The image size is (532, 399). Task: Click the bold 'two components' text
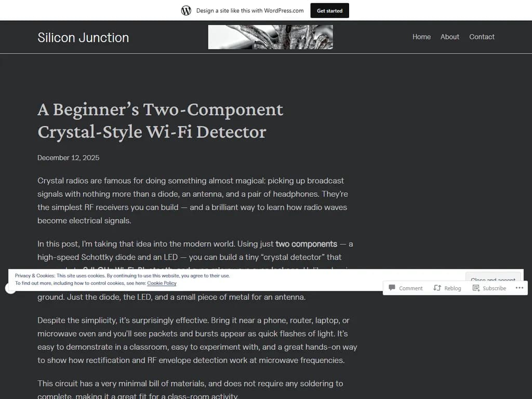point(306,244)
